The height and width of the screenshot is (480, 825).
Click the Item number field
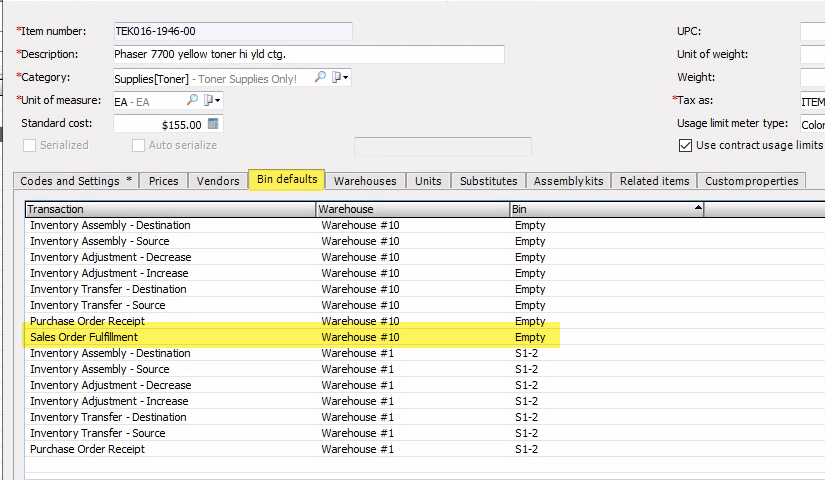(x=233, y=31)
